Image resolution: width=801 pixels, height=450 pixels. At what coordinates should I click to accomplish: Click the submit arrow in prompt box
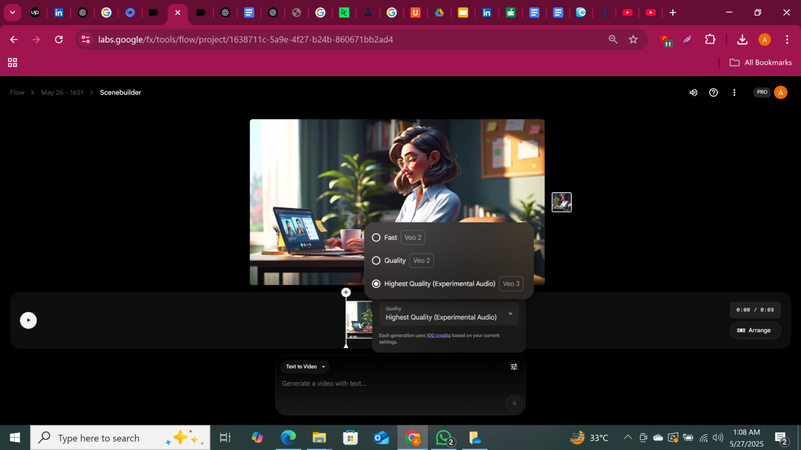tap(514, 403)
